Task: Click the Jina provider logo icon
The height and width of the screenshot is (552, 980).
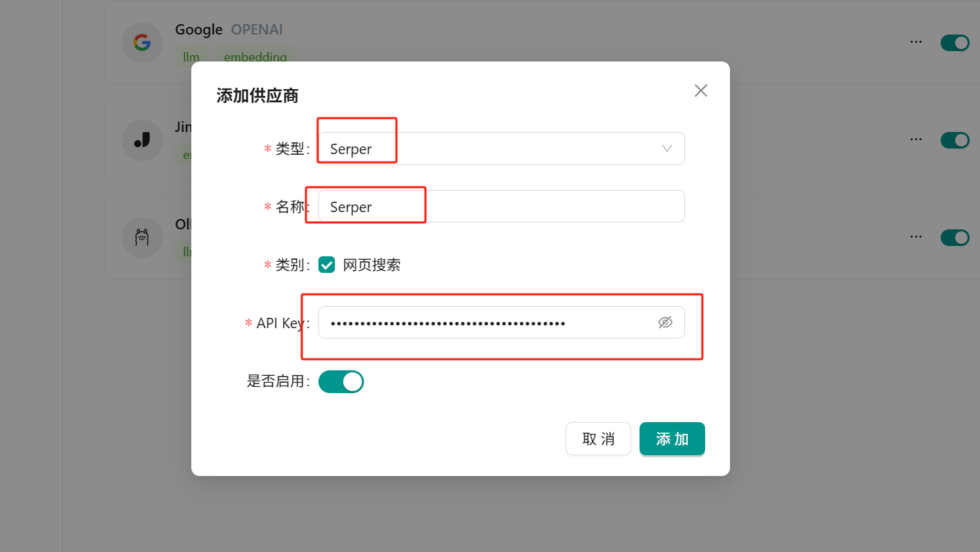Action: (142, 140)
